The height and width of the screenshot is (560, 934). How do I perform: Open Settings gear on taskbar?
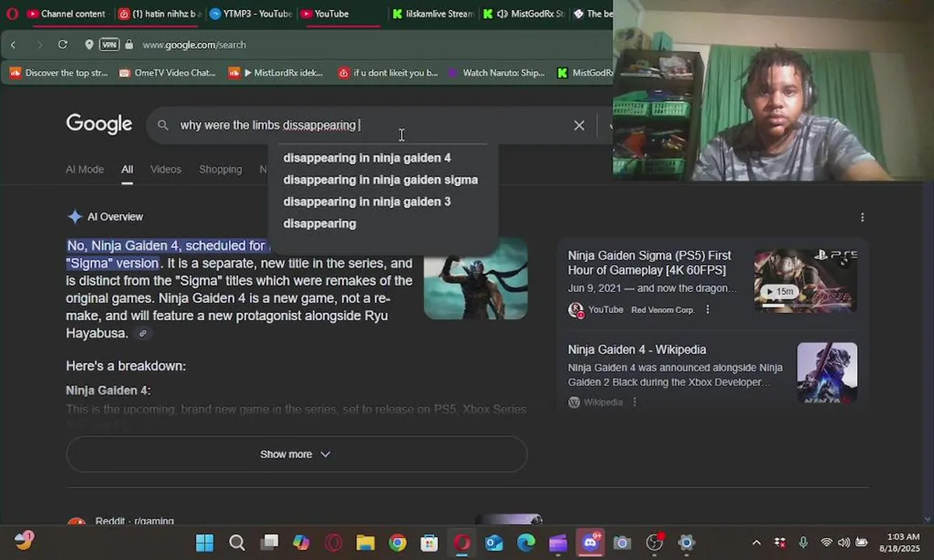pos(686,543)
